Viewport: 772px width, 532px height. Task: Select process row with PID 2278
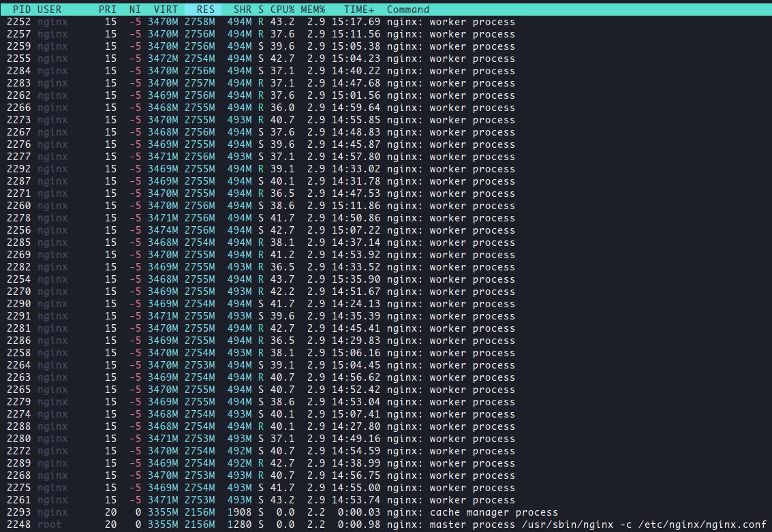(x=386, y=218)
